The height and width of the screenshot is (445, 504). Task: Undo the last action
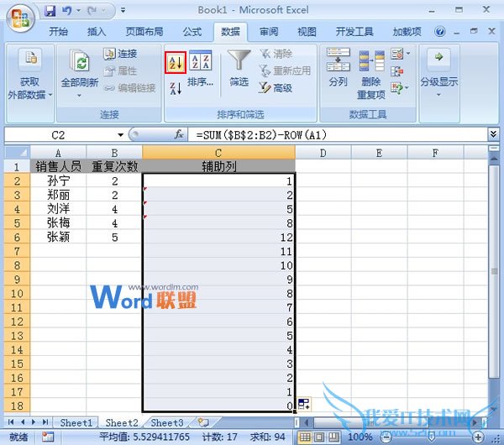[66, 11]
